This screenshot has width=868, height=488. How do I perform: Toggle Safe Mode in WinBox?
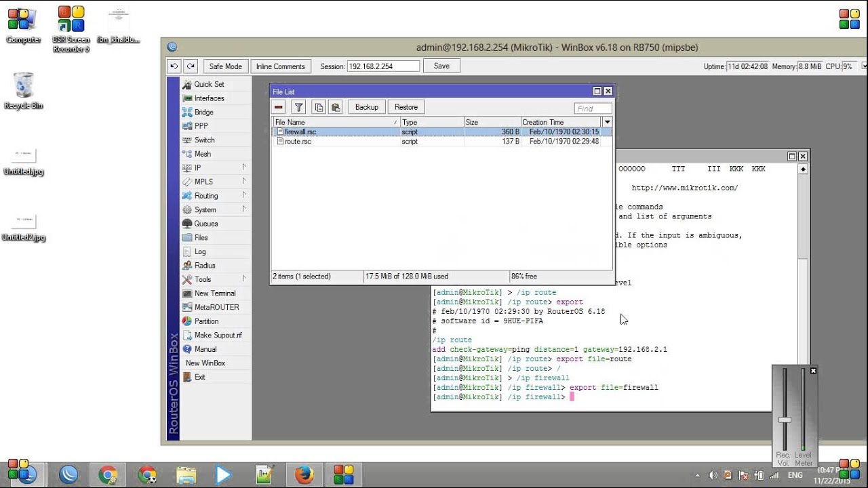(225, 66)
